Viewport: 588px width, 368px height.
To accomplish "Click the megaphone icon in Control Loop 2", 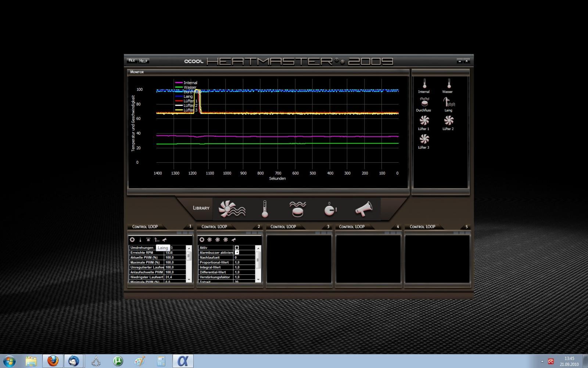I will [234, 240].
